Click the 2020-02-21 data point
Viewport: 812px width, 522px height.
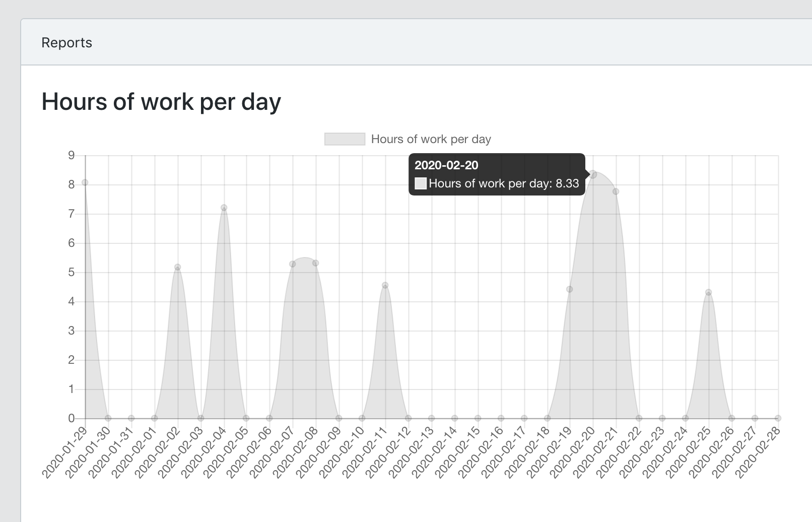pyautogui.click(x=616, y=191)
